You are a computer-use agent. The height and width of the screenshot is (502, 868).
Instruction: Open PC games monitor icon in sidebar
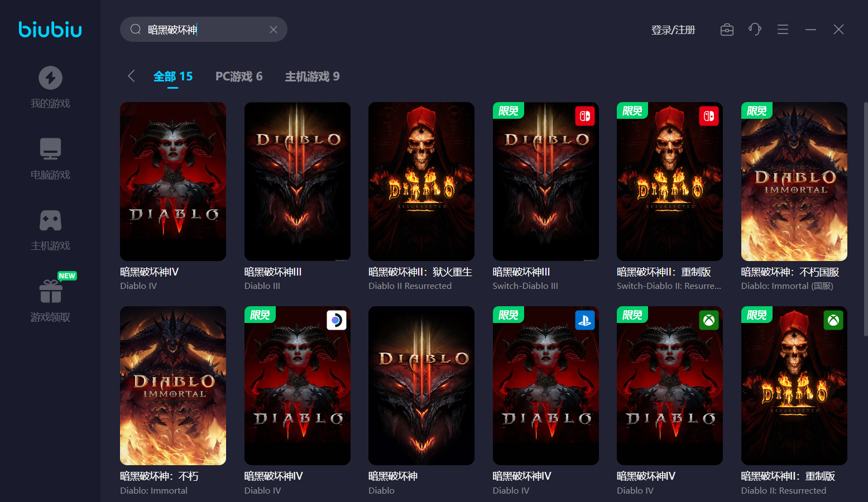coord(50,149)
